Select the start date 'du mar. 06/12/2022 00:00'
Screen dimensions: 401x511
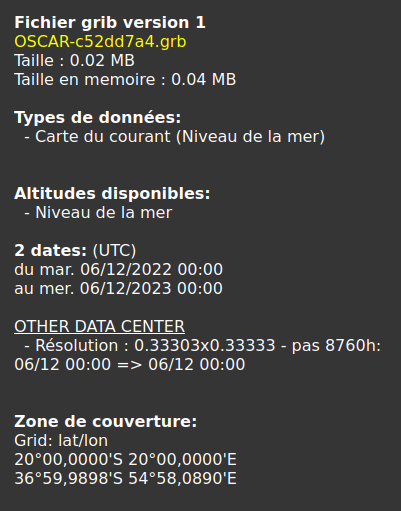point(118,270)
